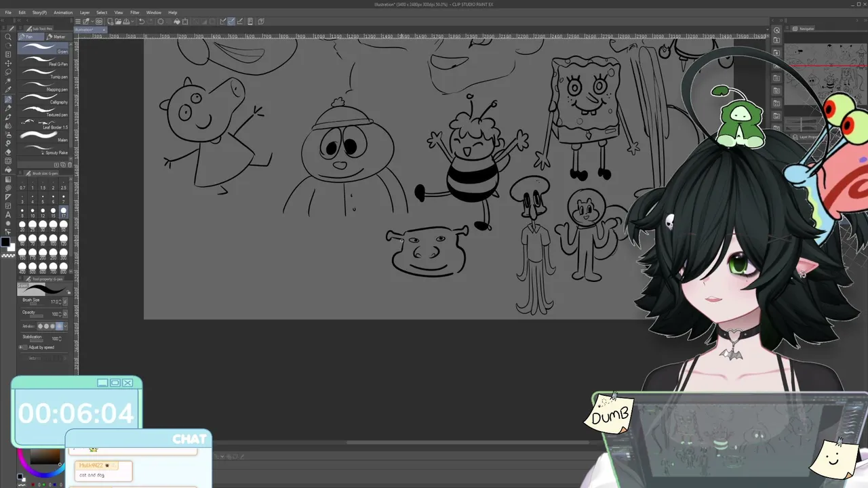This screenshot has width=868, height=488.
Task: Select the Zoom magnifier tool
Action: (x=8, y=37)
